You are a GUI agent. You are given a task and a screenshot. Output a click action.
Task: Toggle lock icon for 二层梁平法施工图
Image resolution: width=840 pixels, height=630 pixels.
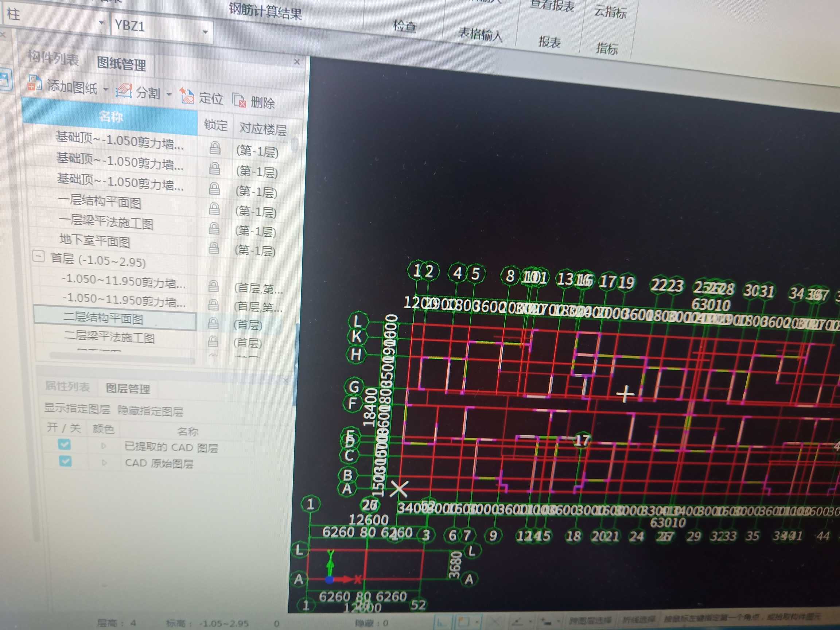(x=213, y=341)
